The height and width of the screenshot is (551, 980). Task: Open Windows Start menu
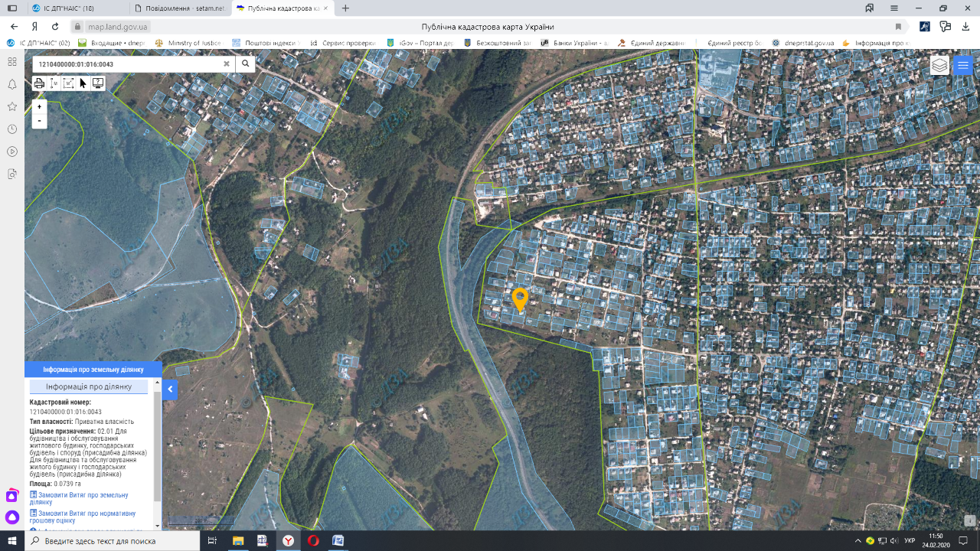tap(12, 541)
